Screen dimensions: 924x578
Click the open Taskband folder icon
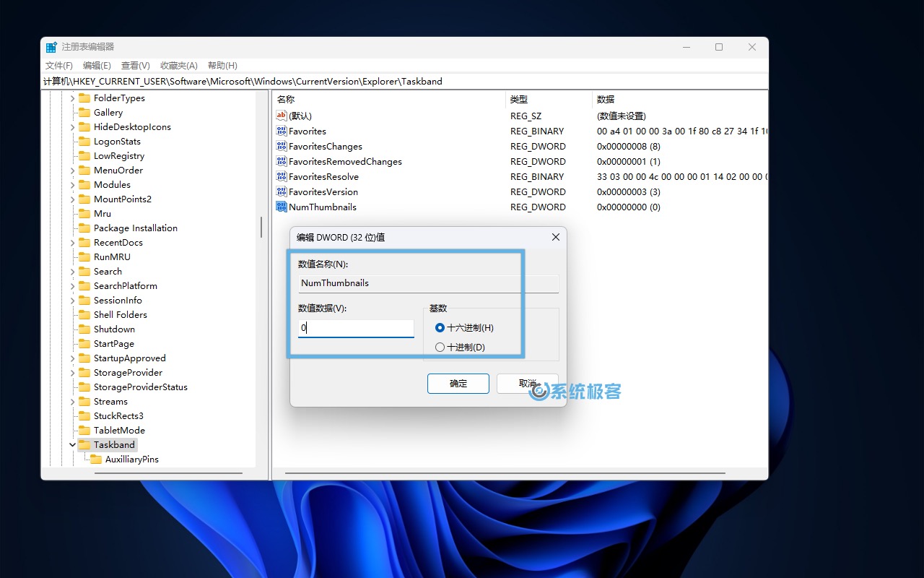[84, 445]
